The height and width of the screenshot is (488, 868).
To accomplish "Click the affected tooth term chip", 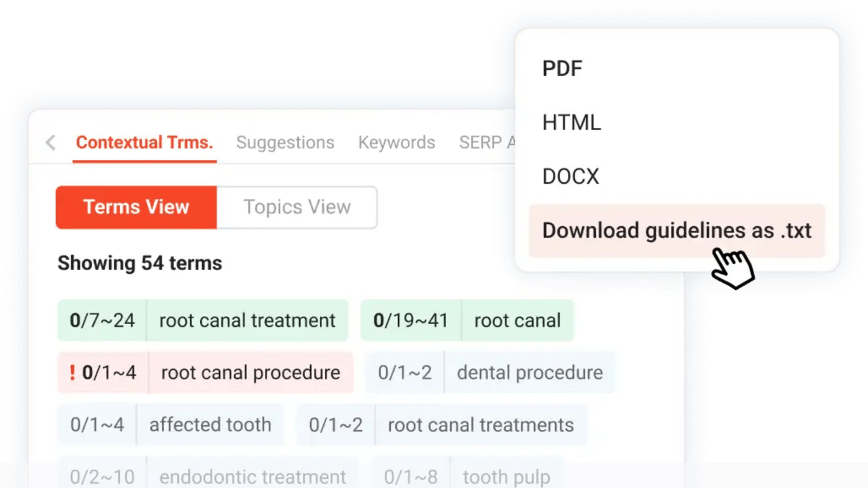I will 171,424.
